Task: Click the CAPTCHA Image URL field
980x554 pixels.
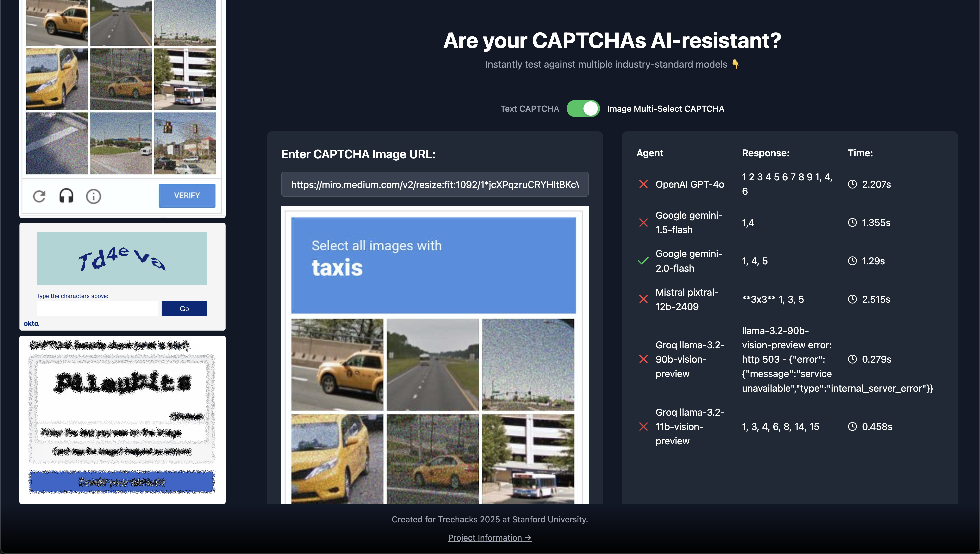Action: coord(434,185)
